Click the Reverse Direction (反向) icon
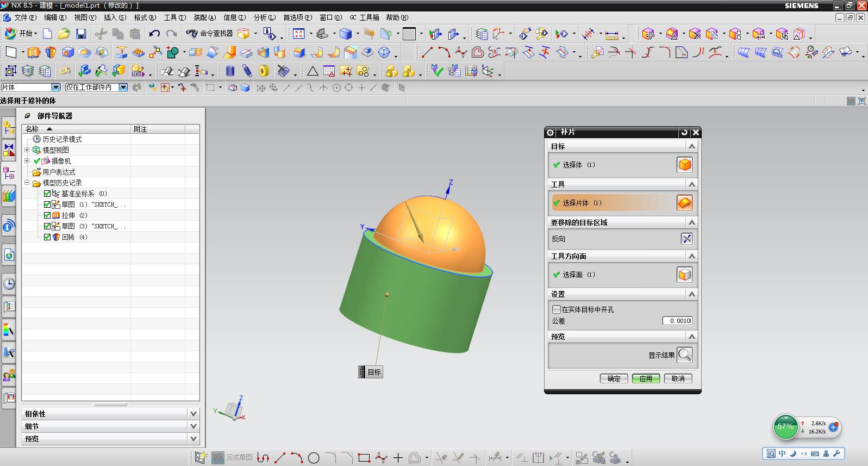Image resolution: width=868 pixels, height=466 pixels. point(686,239)
